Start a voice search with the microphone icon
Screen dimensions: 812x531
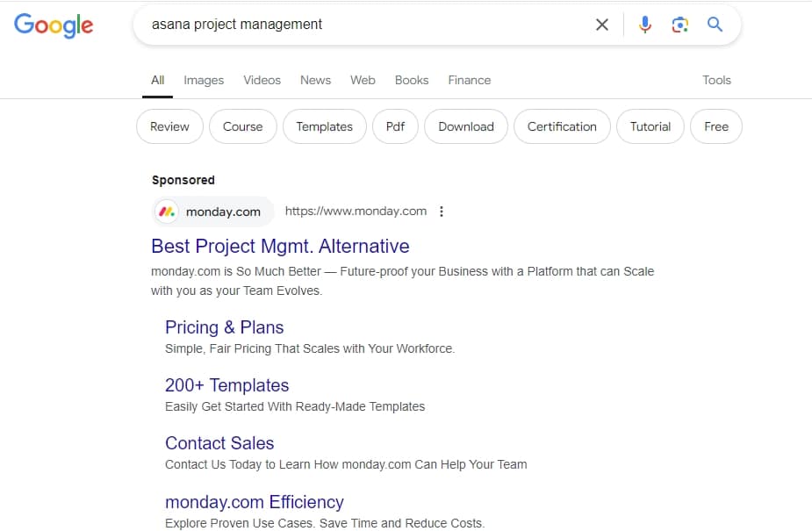click(645, 25)
